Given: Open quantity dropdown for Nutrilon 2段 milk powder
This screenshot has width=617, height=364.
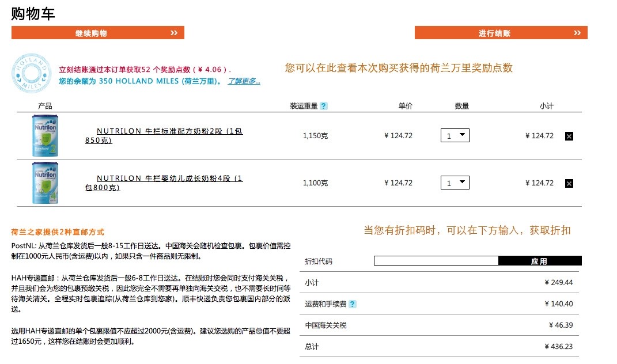Looking at the screenshot, I should [x=455, y=135].
